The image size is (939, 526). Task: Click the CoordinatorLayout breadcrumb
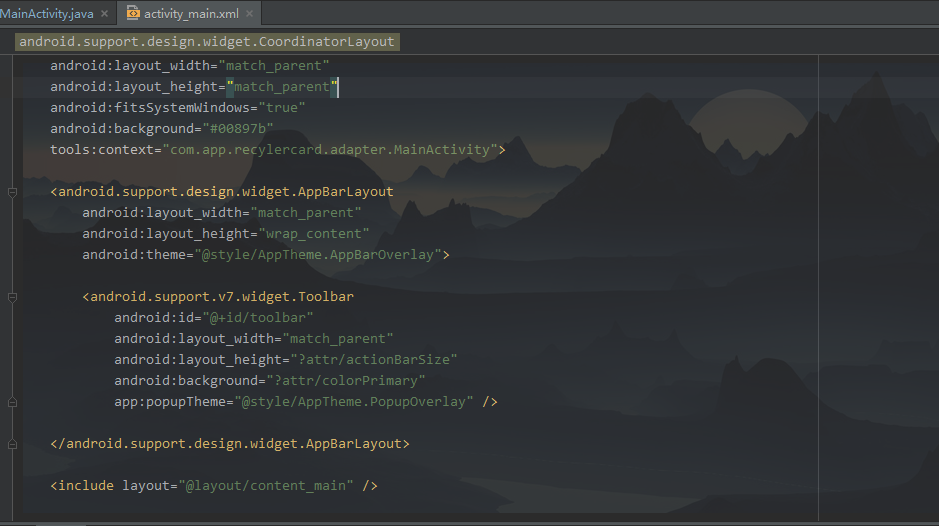point(207,42)
